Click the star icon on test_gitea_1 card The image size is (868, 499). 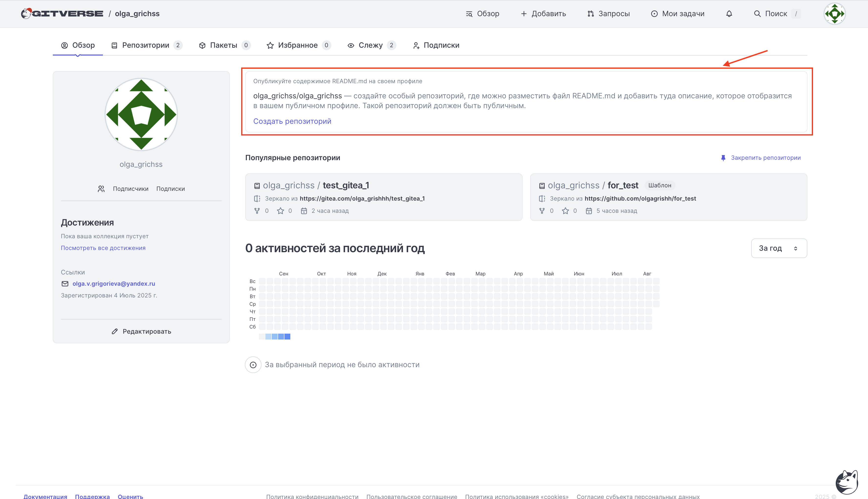tap(280, 211)
